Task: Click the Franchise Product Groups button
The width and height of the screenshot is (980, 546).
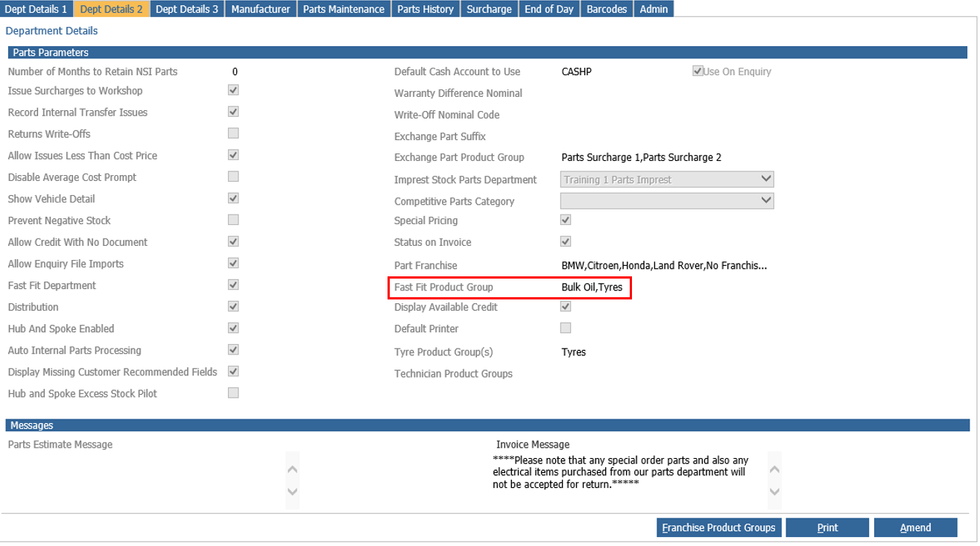Action: click(718, 527)
